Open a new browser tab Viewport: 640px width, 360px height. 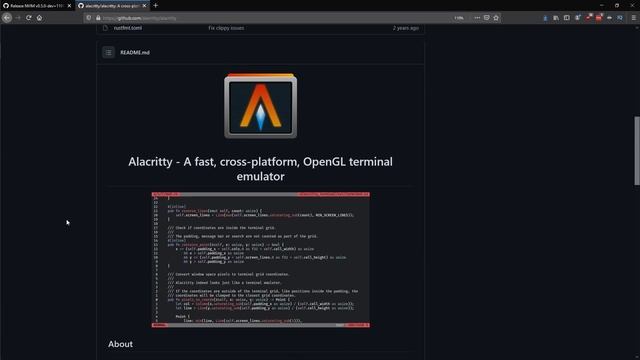[156, 6]
